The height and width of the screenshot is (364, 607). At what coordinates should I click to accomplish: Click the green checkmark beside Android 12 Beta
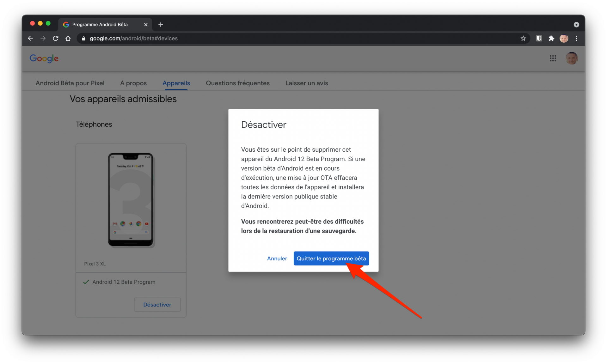86,282
